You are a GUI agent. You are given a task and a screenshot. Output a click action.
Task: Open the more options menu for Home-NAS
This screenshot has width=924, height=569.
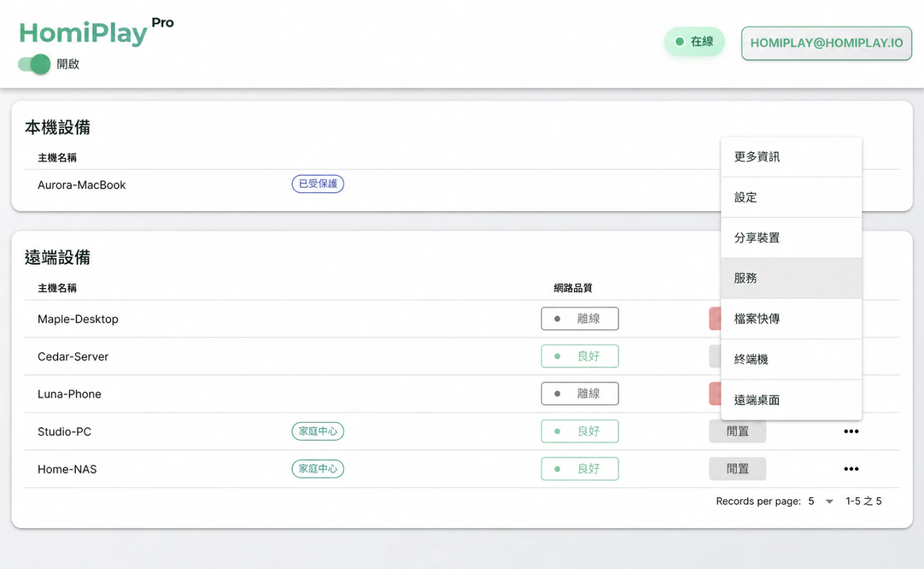[x=851, y=469]
